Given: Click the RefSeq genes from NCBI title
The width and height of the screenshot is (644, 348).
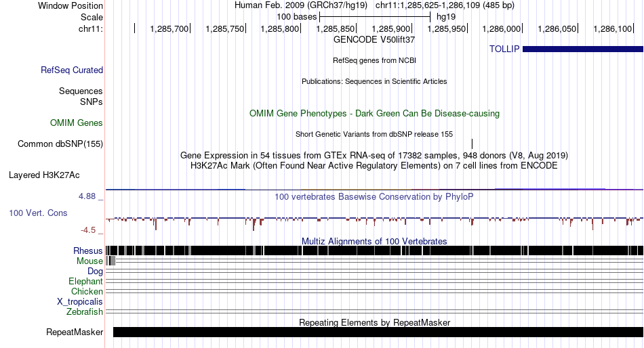Looking at the screenshot, I should click(374, 60).
